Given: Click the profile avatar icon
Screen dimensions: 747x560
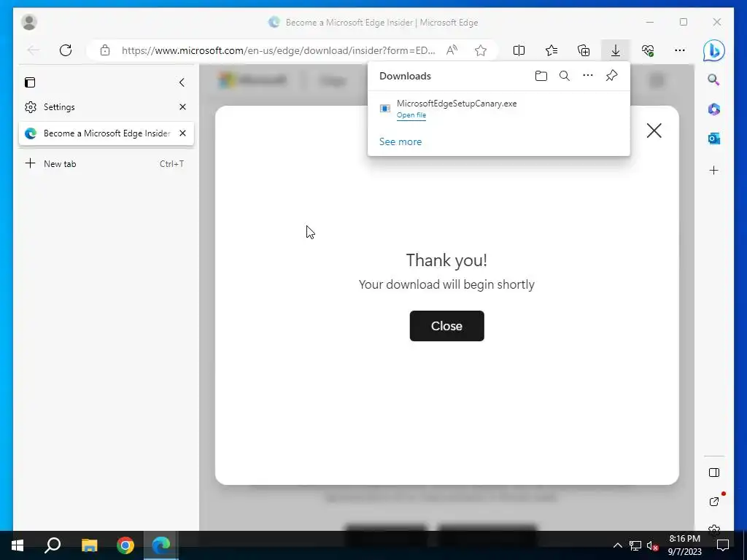Looking at the screenshot, I should [x=29, y=22].
